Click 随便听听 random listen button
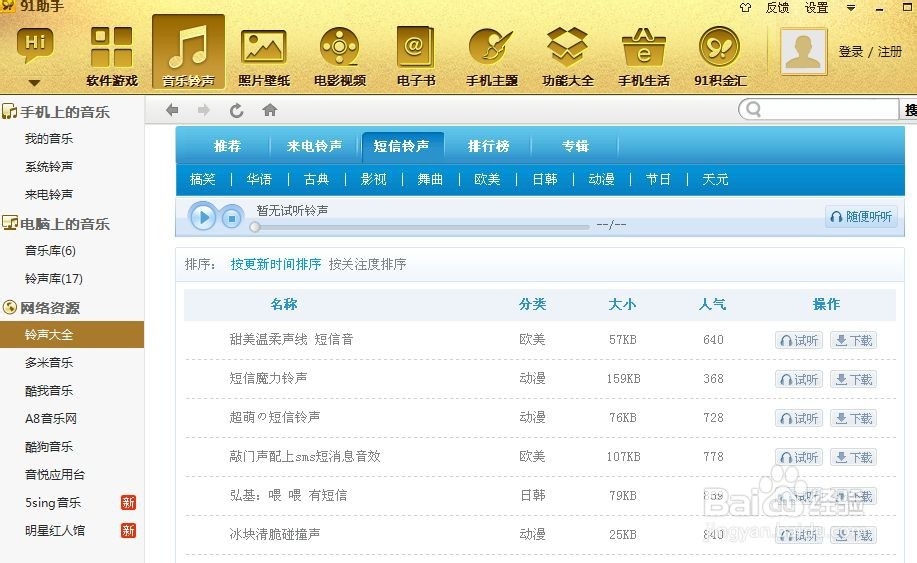Screen dimensions: 917x563 pos(861,217)
